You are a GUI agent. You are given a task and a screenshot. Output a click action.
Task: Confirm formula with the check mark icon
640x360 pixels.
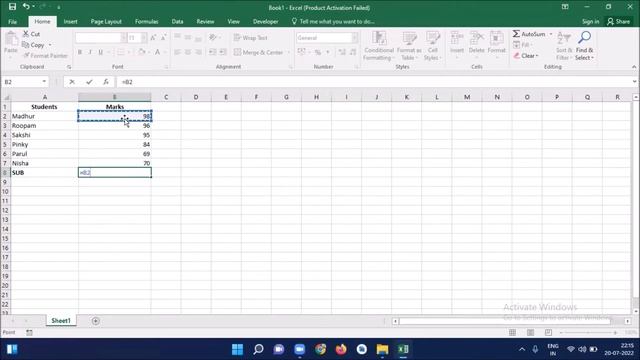tap(89, 82)
